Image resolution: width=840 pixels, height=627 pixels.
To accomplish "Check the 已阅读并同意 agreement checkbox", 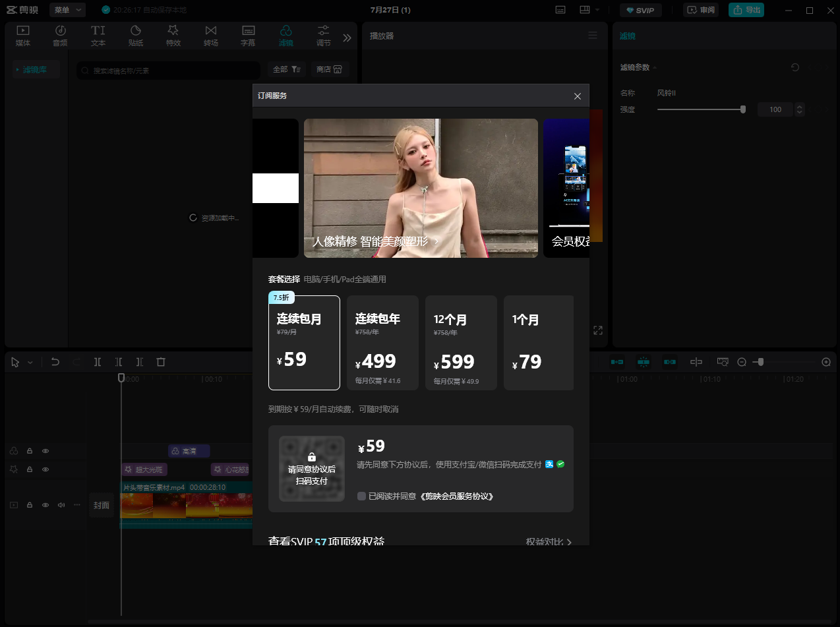I will 361,496.
